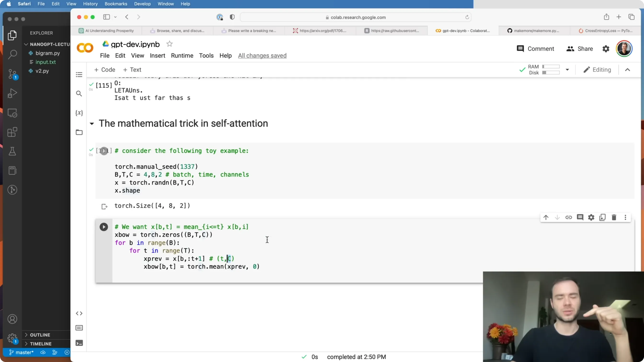Star the gpt-dev.ipynb notebook
Screen dimensions: 644x362
[169, 44]
